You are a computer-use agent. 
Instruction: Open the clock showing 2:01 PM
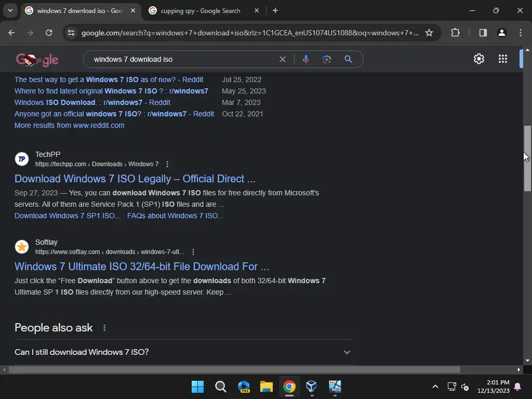click(x=494, y=387)
